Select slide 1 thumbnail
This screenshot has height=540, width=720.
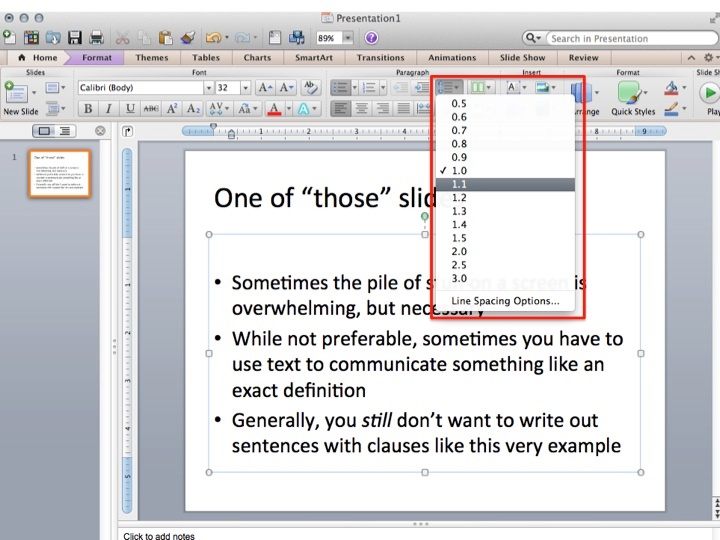pyautogui.click(x=59, y=174)
